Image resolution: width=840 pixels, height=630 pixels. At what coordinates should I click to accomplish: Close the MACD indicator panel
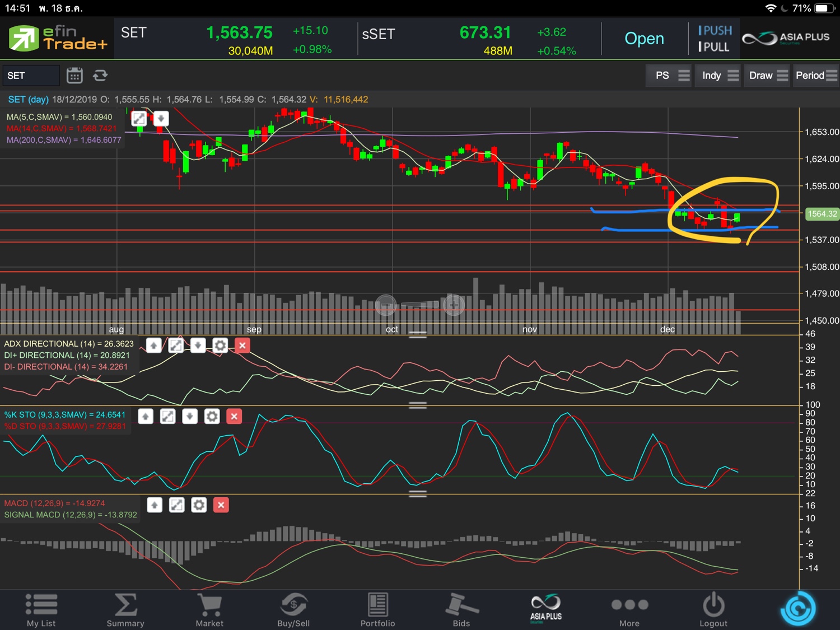click(x=221, y=505)
